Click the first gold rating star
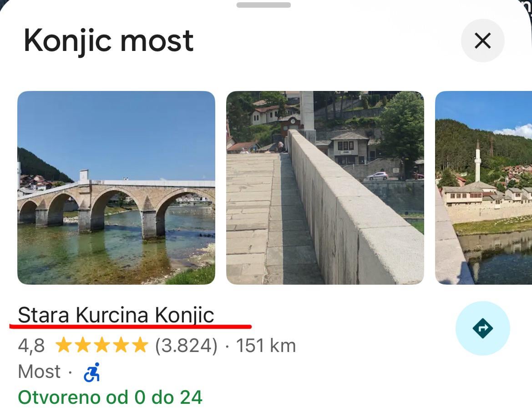 64,346
